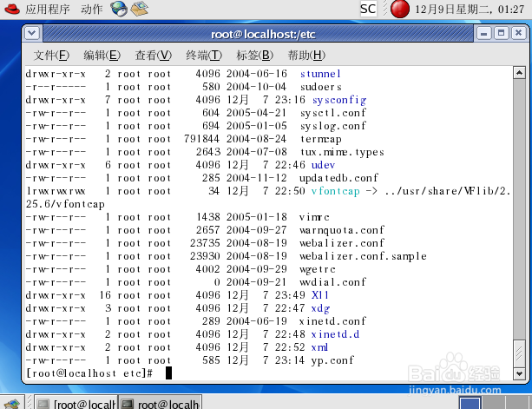The width and height of the screenshot is (532, 409).
Task: Open 文件(F) menu in terminal
Action: 51,55
